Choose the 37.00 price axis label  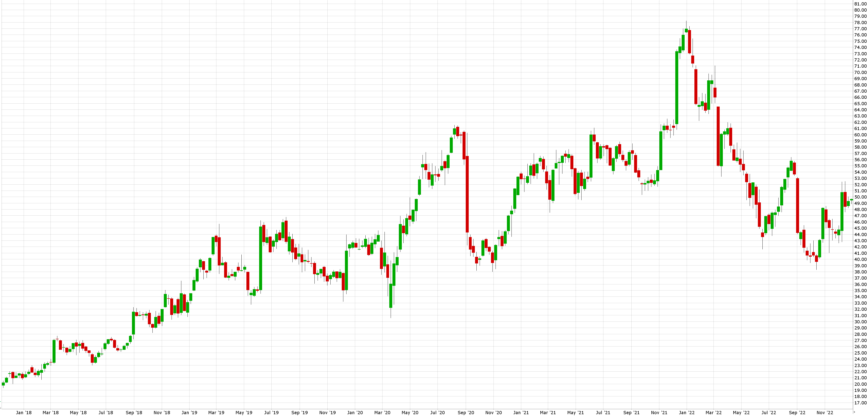860,278
